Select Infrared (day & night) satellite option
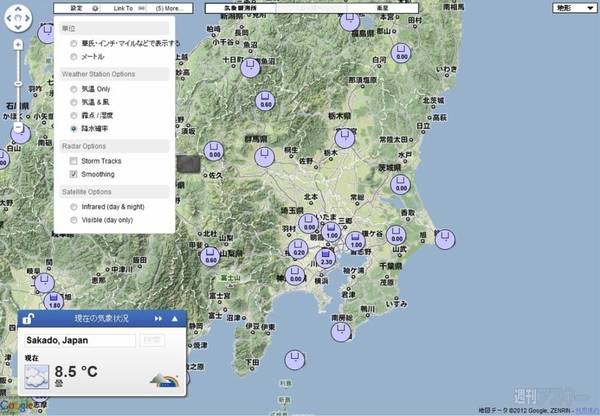The image size is (600, 416). (73, 206)
